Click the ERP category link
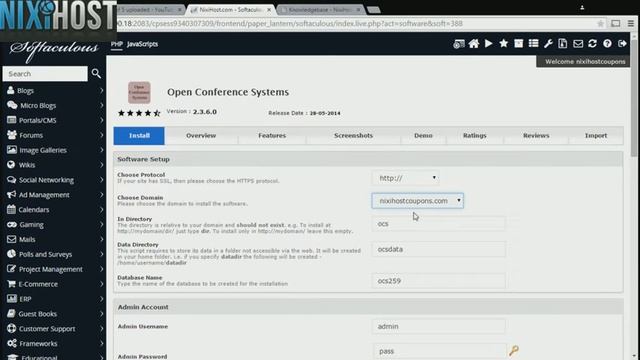Viewport: 640px width, 360px height. pyautogui.click(x=25, y=299)
